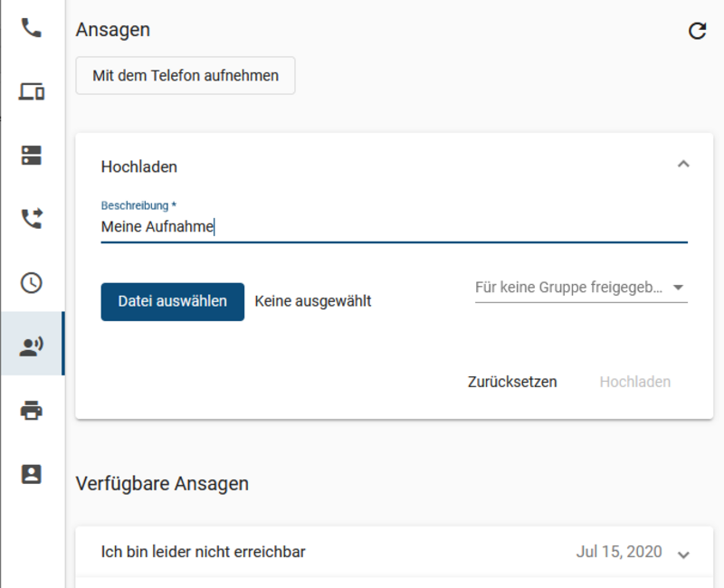The image size is (724, 588).
Task: Expand 'Ich bin leider nicht erreichbar' entry
Action: click(683, 555)
